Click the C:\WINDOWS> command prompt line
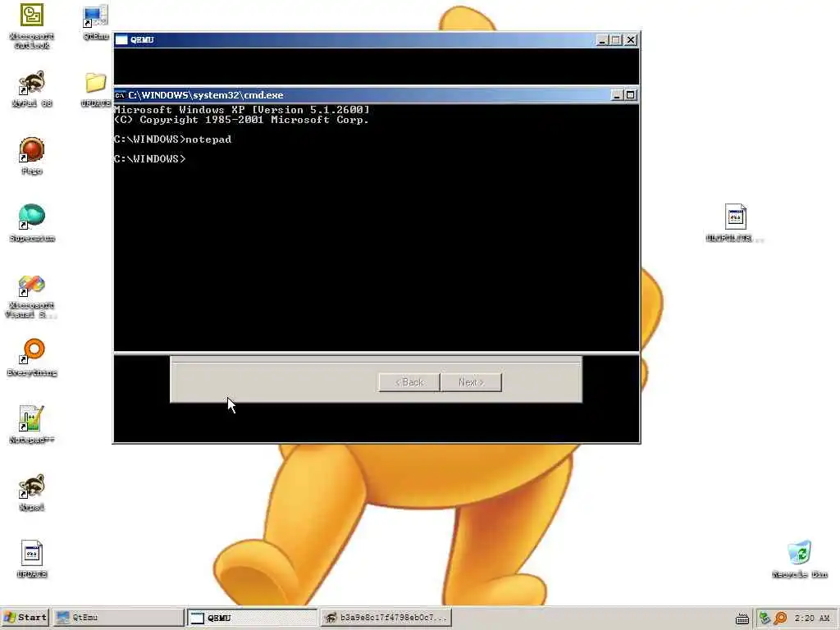 tap(149, 158)
